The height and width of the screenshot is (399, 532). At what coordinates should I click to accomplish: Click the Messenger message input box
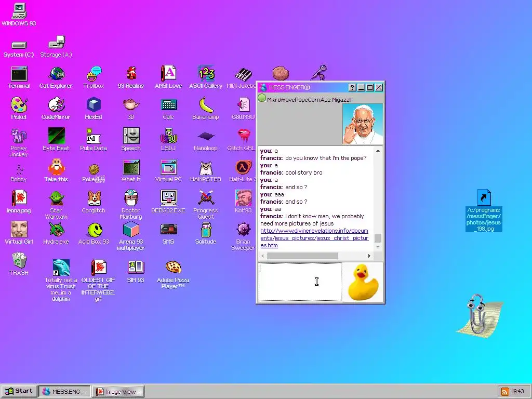coord(300,282)
